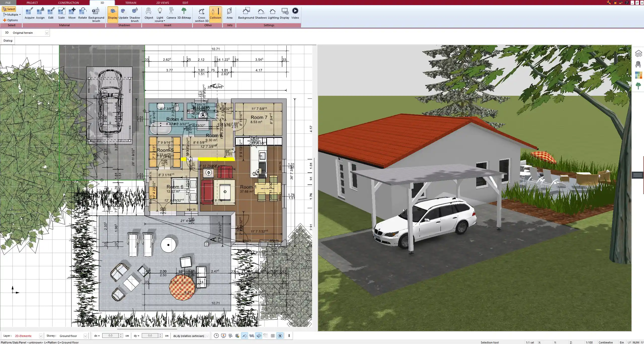Expand the Original terrain dropdown
The height and width of the screenshot is (344, 644).
[x=47, y=33]
